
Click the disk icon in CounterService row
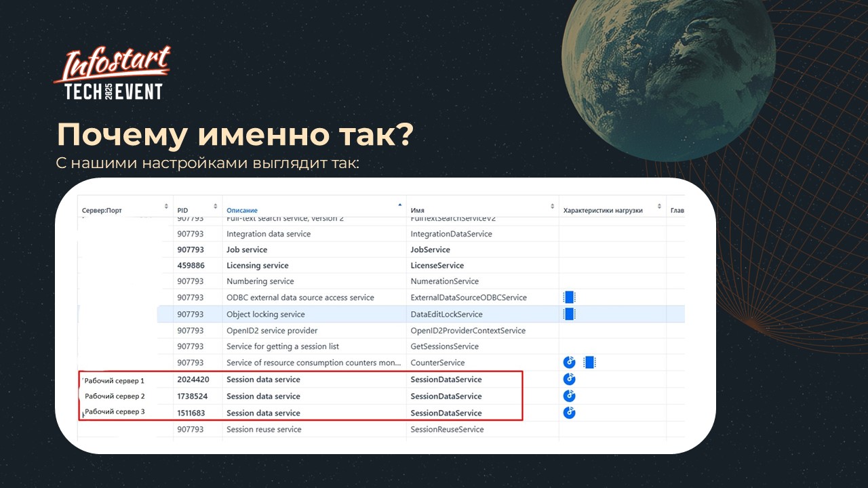coord(570,363)
